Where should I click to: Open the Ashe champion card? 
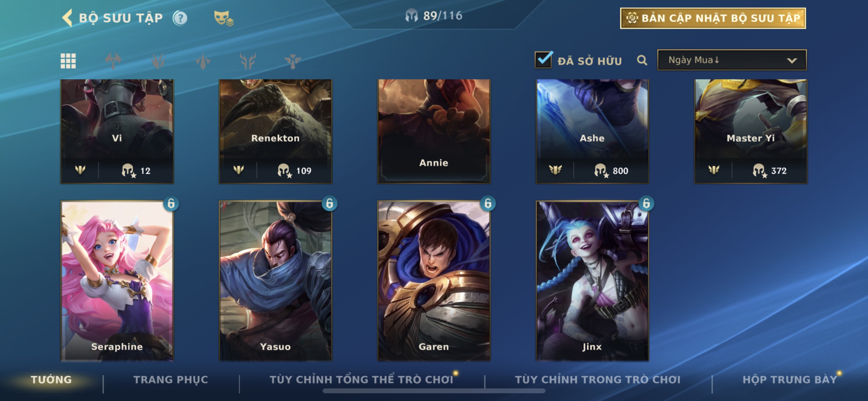(592, 131)
